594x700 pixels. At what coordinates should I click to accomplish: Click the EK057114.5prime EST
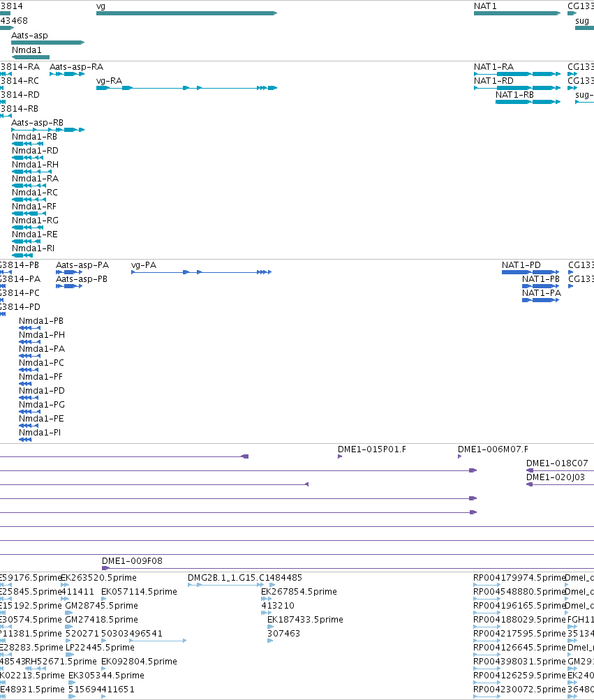(x=103, y=599)
